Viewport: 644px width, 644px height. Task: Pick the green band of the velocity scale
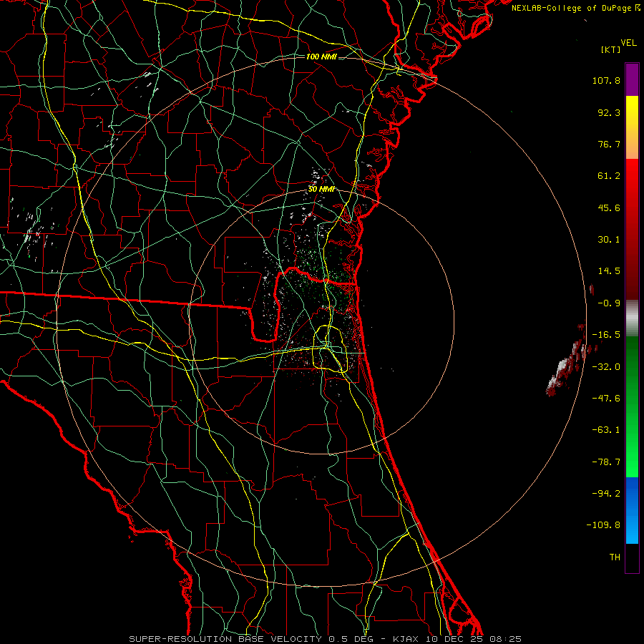coord(632,406)
